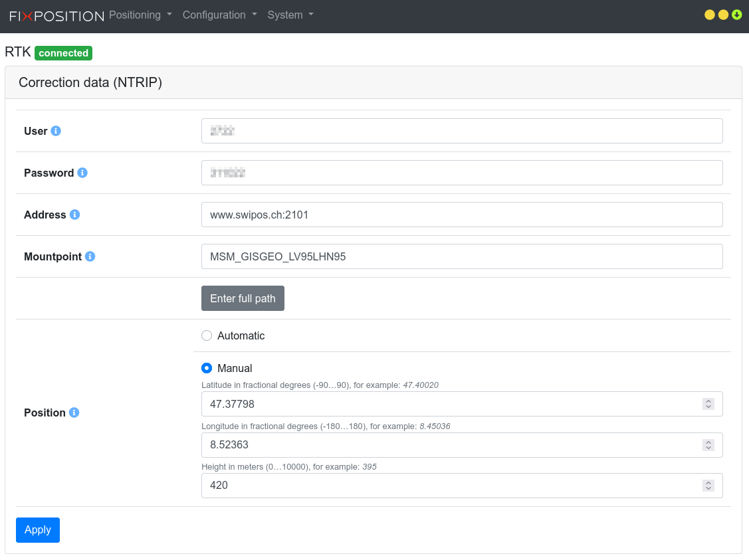Click the leftmost yellow status indicator
The width and height of the screenshot is (749, 560).
click(710, 15)
